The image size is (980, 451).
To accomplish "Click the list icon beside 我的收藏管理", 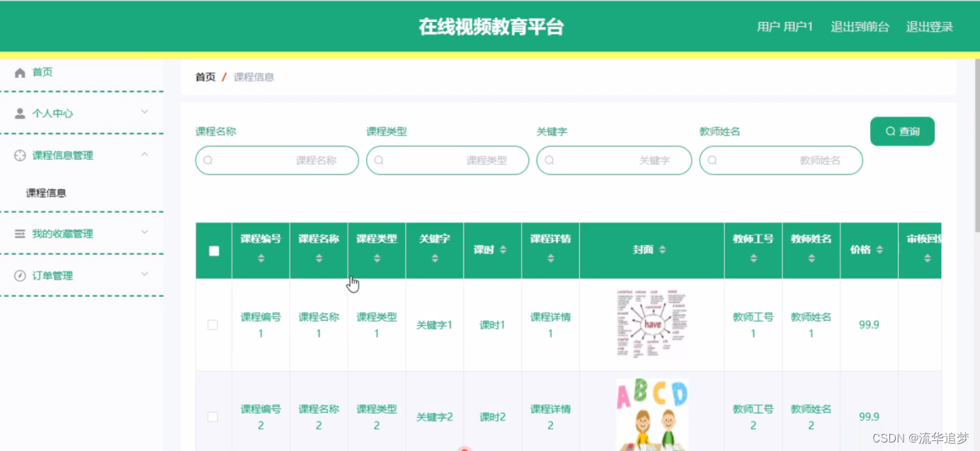I will 20,234.
